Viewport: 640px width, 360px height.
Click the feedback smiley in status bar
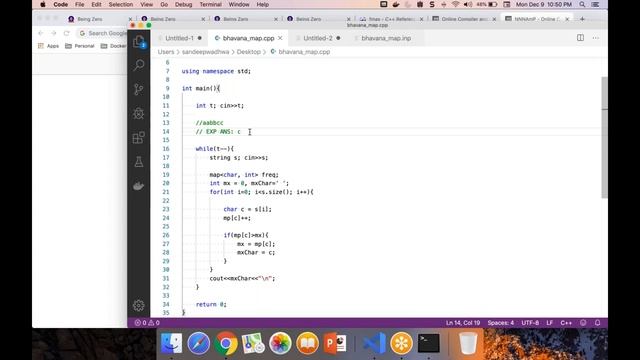click(583, 323)
